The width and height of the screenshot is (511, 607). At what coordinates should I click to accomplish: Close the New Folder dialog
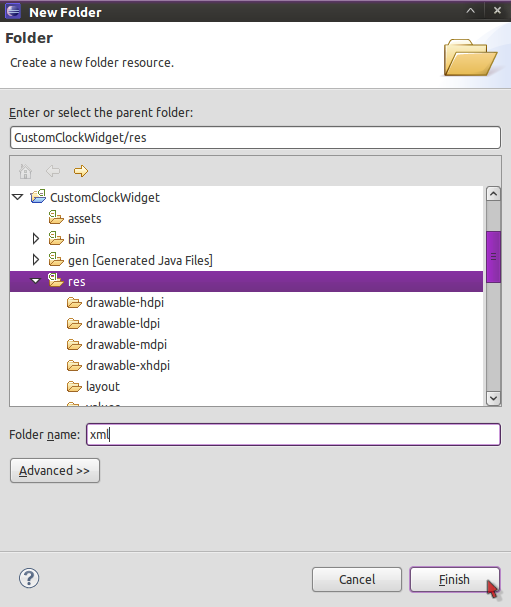[497, 10]
